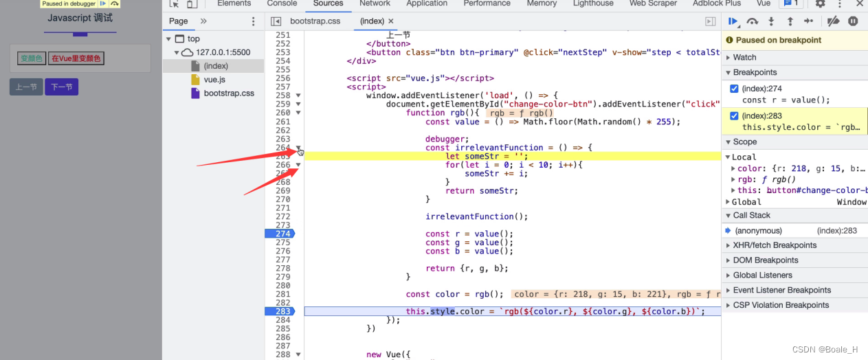Select the cloud icon for 127.0.0.1:5500
868x360 pixels.
(188, 52)
